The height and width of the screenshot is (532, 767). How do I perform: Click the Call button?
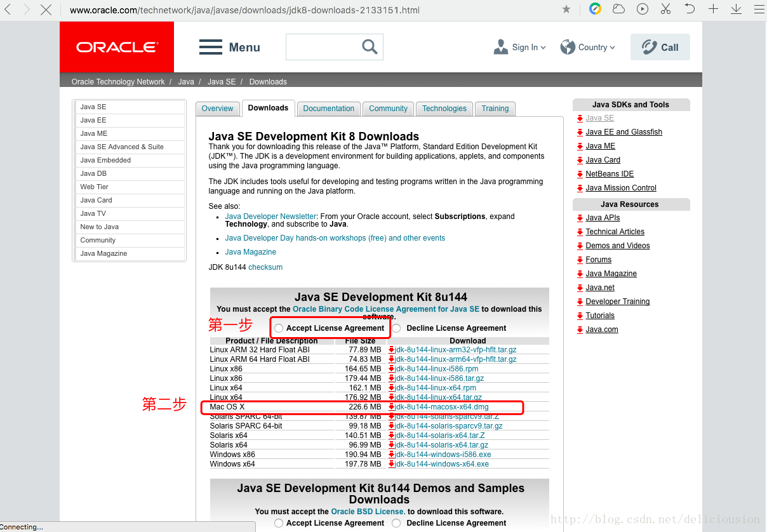[x=660, y=47]
